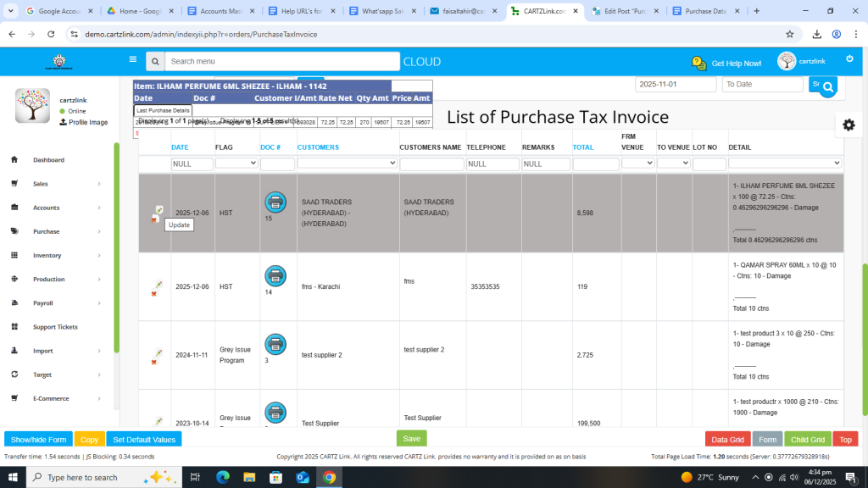The height and width of the screenshot is (488, 868).
Task: Click the print icon for fms - Karachi invoice
Action: click(x=275, y=275)
